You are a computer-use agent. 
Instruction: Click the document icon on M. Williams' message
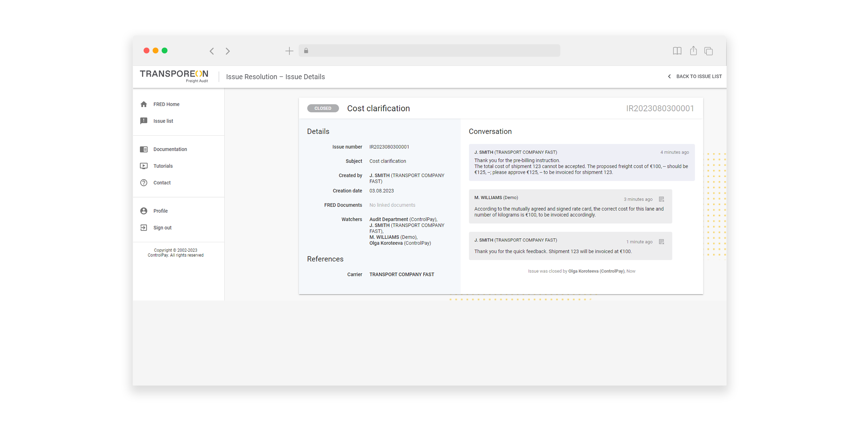pos(662,199)
